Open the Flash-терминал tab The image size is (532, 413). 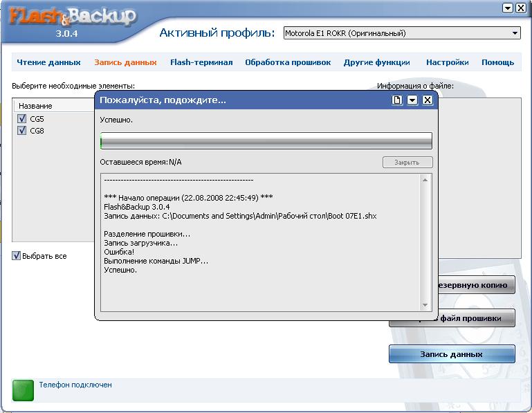click(201, 62)
